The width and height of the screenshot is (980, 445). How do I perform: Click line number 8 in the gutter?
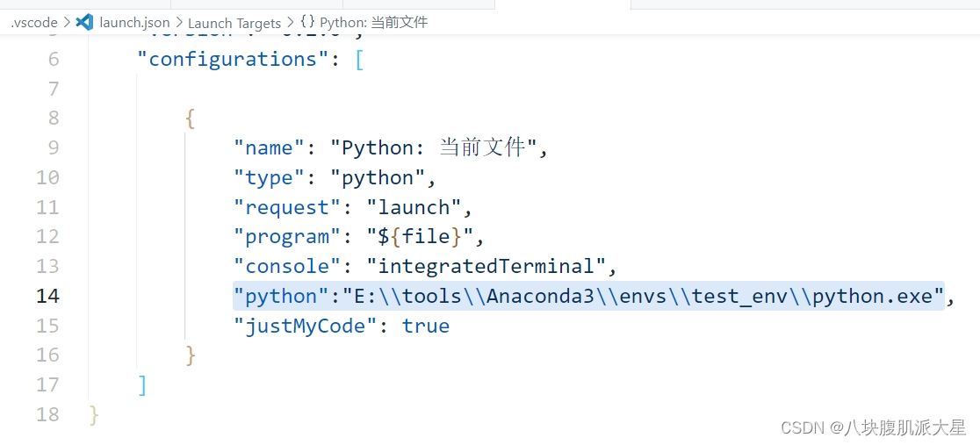coord(53,118)
